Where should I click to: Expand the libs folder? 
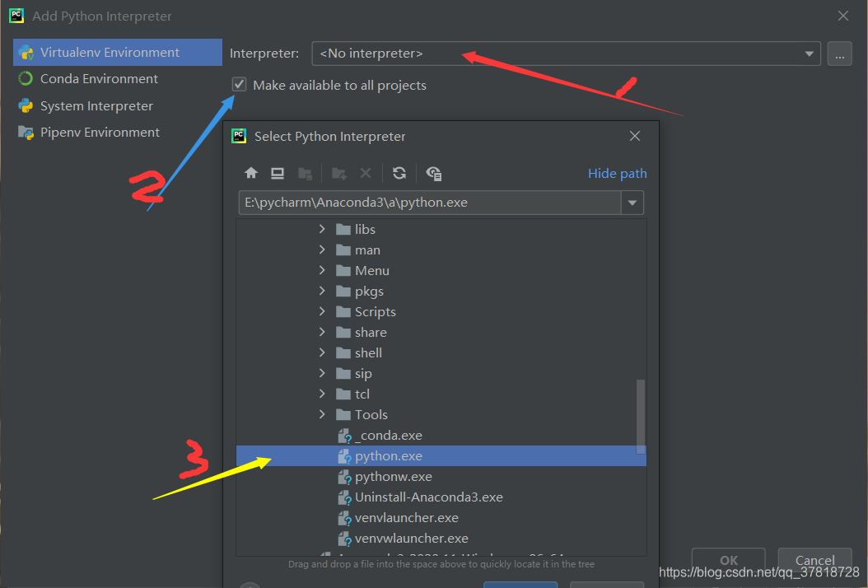pyautogui.click(x=322, y=229)
